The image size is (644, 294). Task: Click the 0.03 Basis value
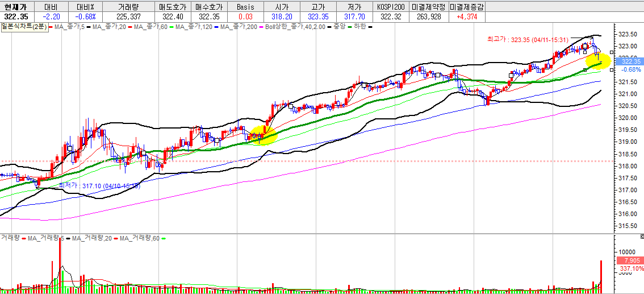(245, 17)
